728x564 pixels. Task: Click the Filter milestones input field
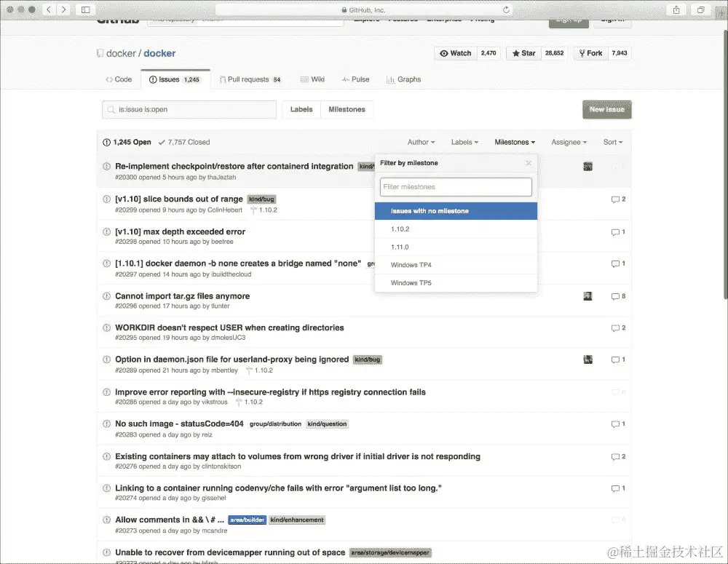[455, 187]
